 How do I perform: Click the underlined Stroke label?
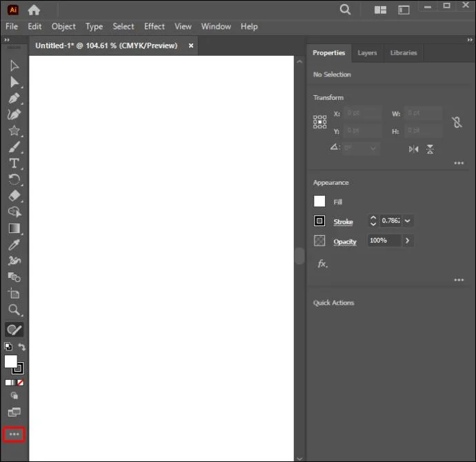click(x=343, y=222)
